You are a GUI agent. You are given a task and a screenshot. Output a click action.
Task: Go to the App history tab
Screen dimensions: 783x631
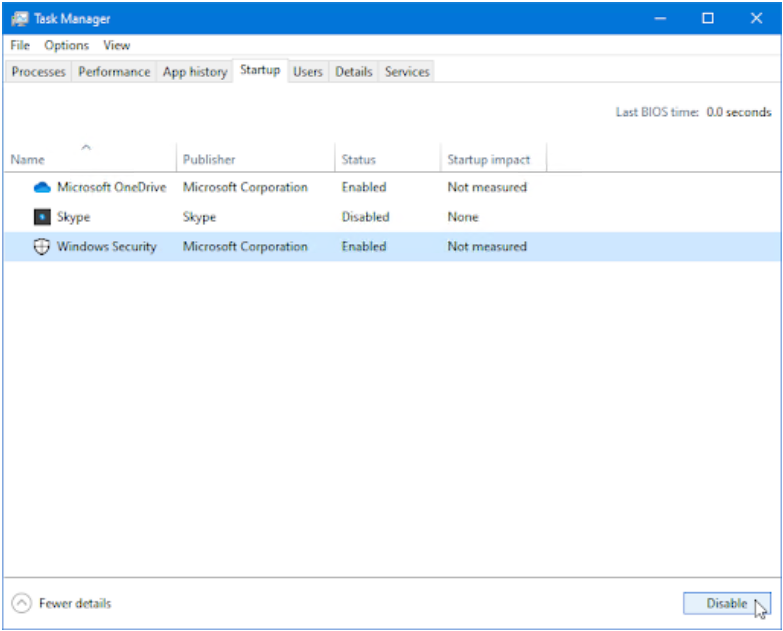(194, 72)
